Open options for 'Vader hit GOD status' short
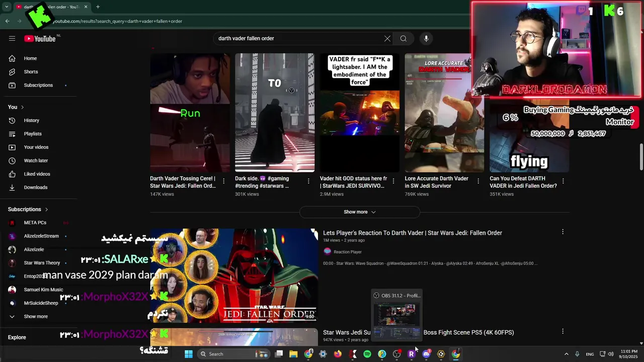The height and width of the screenshot is (362, 644). 393,181
